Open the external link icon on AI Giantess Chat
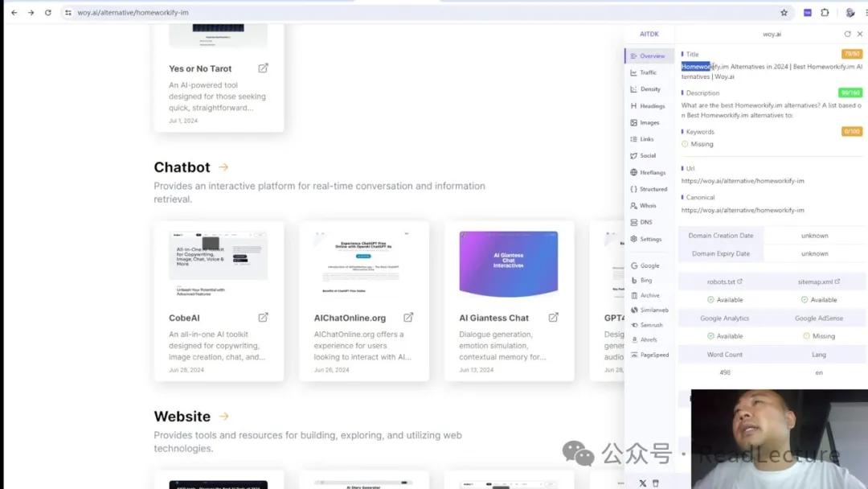This screenshot has height=489, width=868. click(x=553, y=318)
